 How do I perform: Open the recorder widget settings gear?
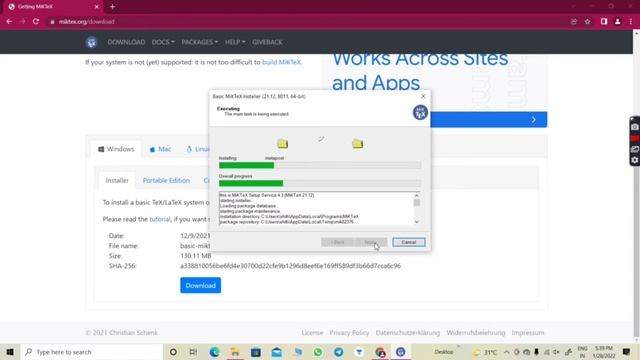[x=635, y=160]
